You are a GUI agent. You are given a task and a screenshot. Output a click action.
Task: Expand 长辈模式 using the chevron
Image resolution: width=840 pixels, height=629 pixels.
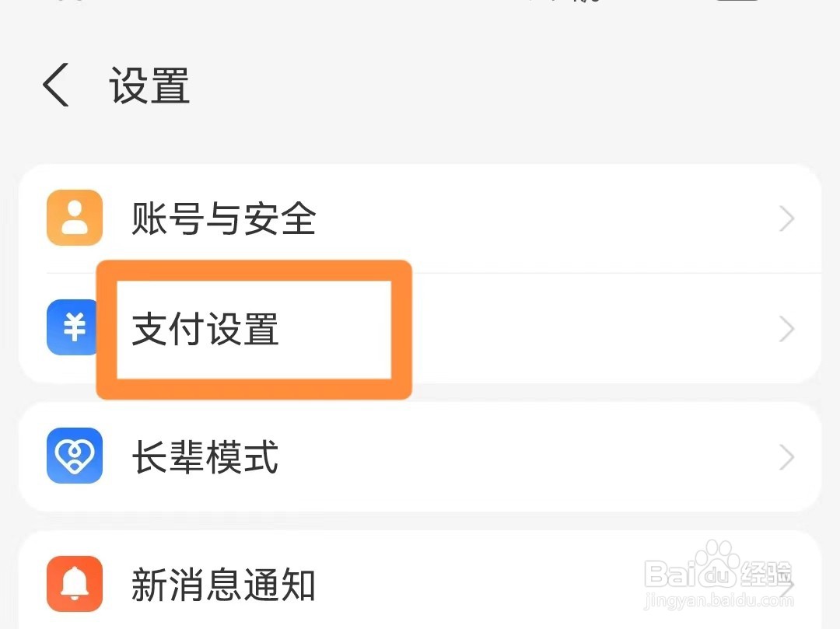click(787, 457)
